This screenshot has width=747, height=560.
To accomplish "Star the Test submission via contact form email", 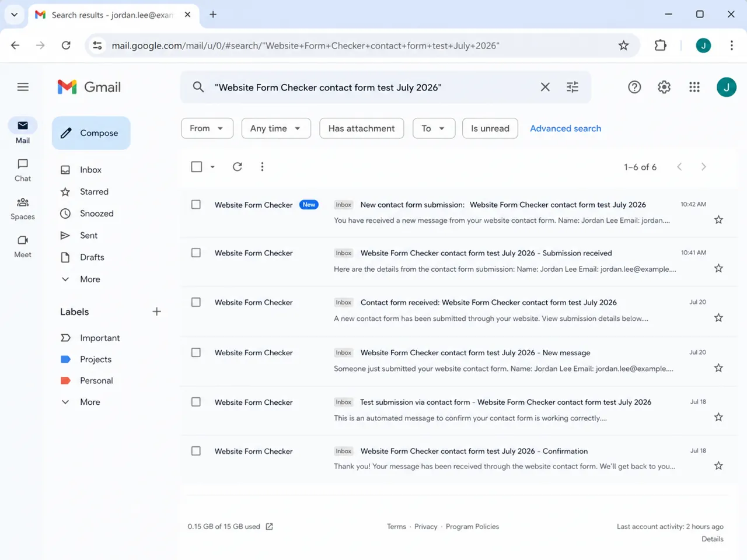I will coord(718,417).
